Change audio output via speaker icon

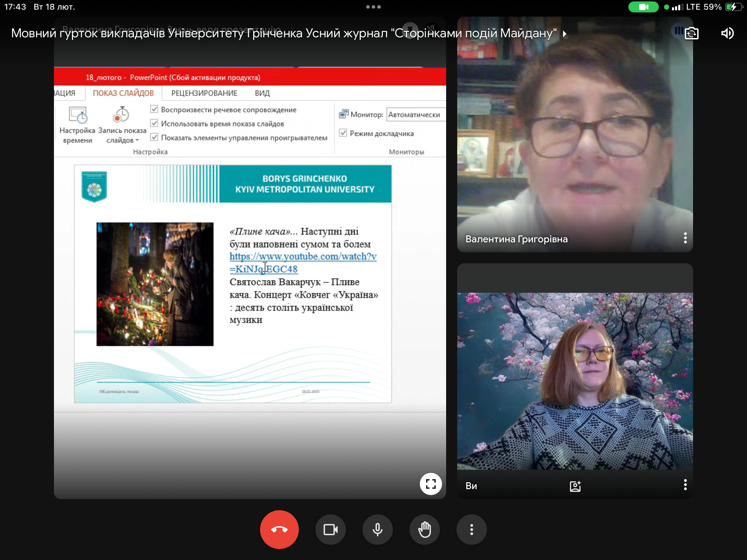[x=727, y=33]
